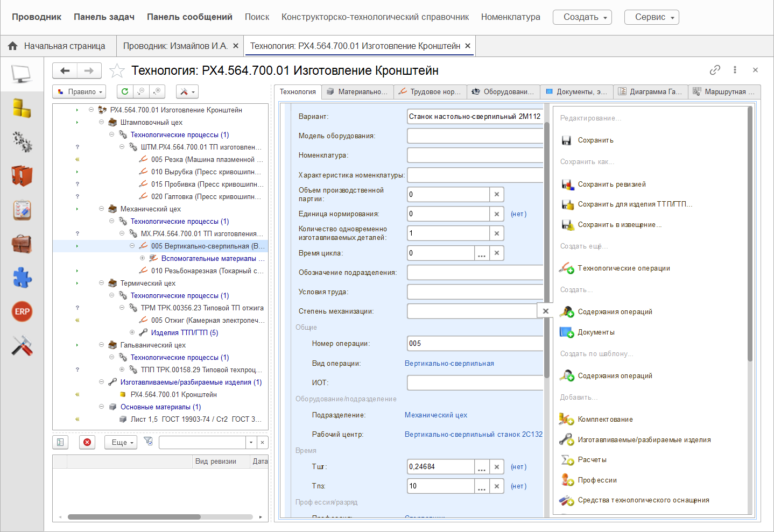Follow the Механический цех department link

tap(436, 415)
